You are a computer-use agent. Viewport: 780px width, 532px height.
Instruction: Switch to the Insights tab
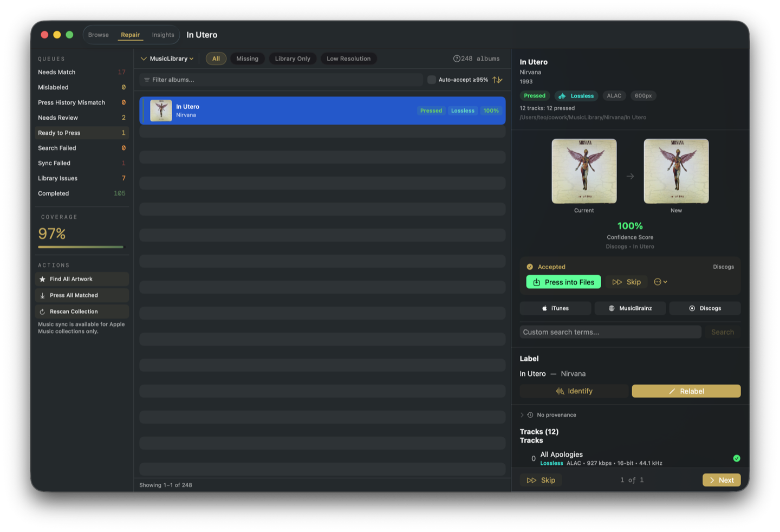163,35
